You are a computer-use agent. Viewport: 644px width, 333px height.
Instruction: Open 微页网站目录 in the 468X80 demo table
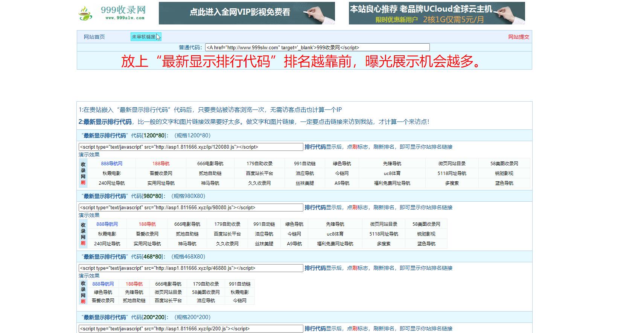[168, 292]
